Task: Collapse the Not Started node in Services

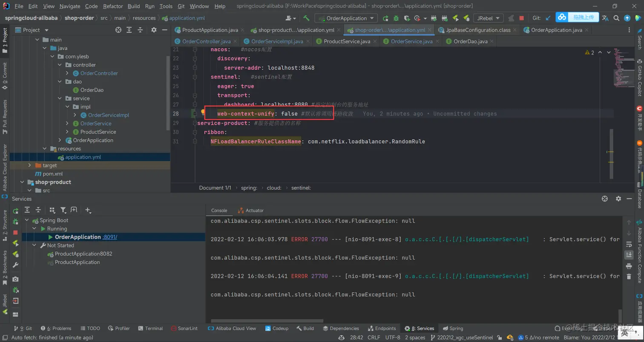Action: coord(35,245)
